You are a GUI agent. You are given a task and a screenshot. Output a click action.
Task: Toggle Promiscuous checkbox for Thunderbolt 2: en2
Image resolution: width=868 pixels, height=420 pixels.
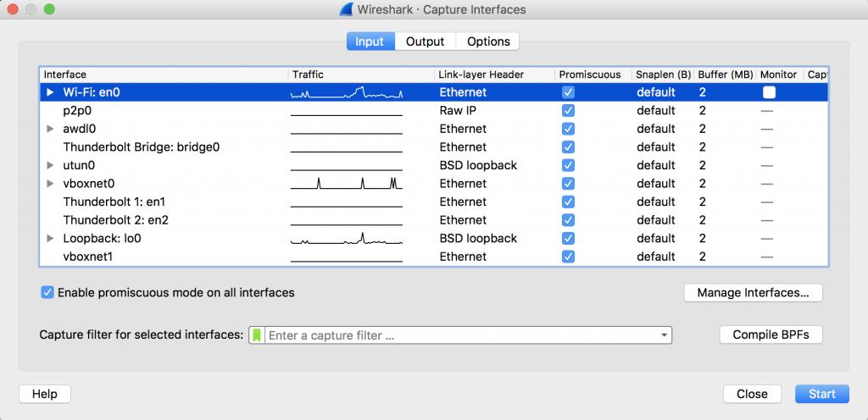[568, 220]
